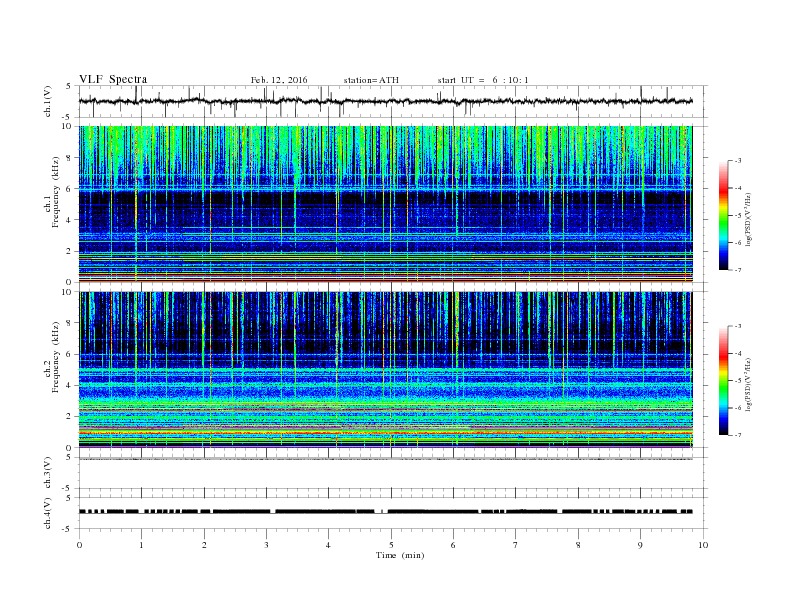The width and height of the screenshot is (792, 612).
Task: Click time axis tick label "7"
Action: click(516, 545)
